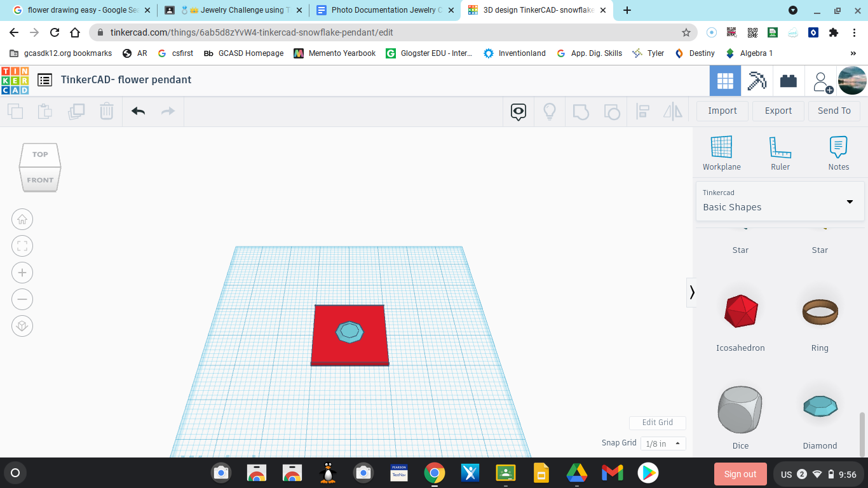Toggle Show All hidden objects
The image size is (868, 488).
518,111
